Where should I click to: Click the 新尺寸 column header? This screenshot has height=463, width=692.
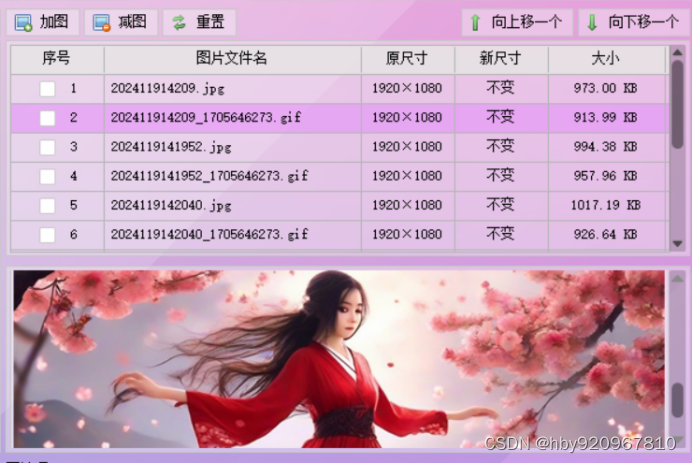(501, 58)
